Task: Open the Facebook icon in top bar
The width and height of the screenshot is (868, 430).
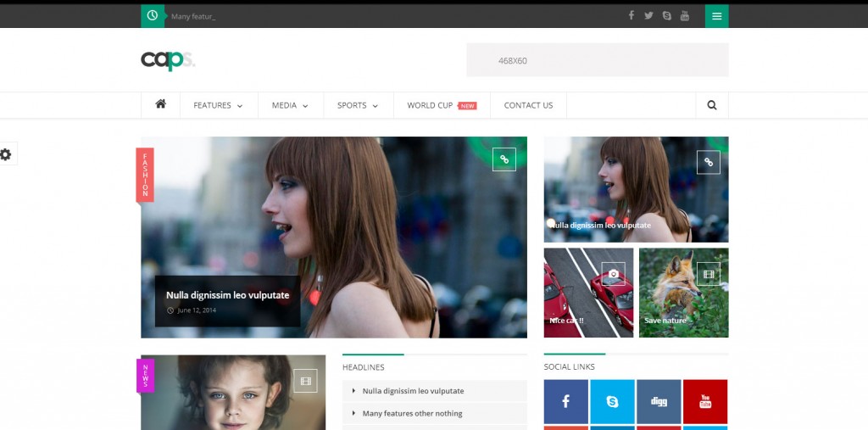Action: [631, 15]
